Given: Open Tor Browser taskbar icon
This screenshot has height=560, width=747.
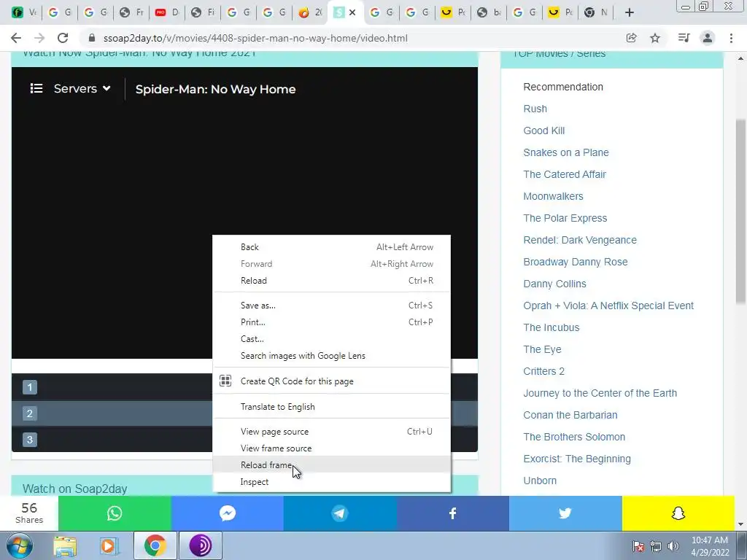Looking at the screenshot, I should pyautogui.click(x=201, y=545).
